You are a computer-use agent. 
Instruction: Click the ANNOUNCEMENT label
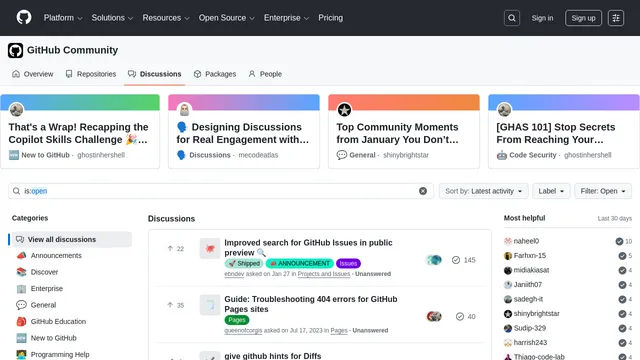coord(300,263)
